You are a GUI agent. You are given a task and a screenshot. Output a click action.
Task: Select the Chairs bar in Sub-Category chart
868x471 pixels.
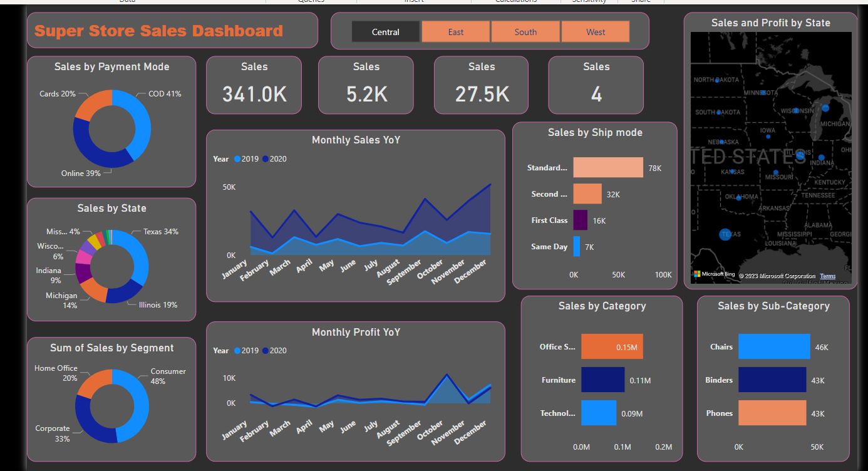point(773,346)
